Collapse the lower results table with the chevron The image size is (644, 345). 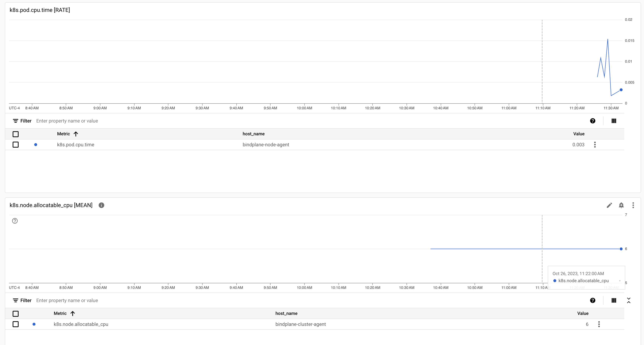click(629, 300)
